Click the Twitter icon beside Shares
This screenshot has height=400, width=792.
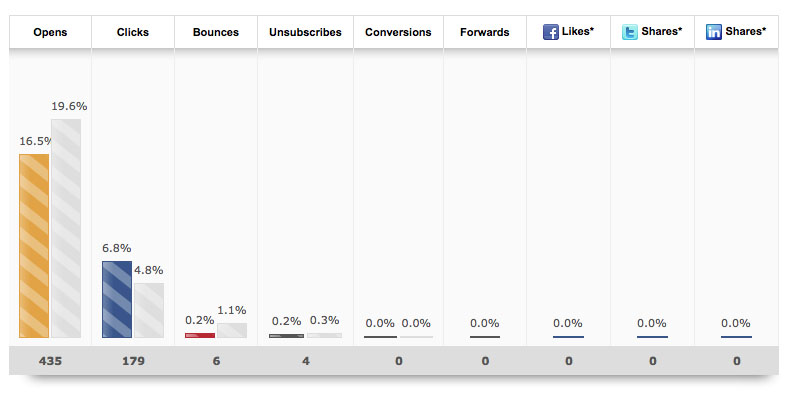pyautogui.click(x=630, y=32)
